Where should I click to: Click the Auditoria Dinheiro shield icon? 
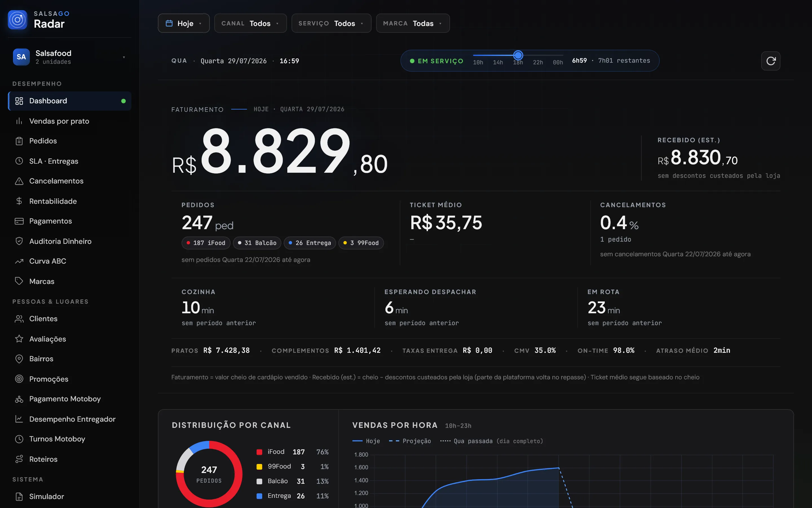click(x=19, y=241)
